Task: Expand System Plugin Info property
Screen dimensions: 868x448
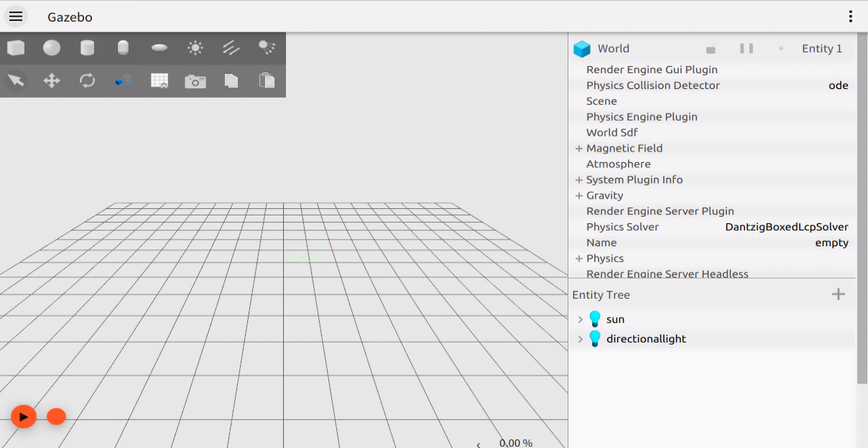Action: [578, 180]
